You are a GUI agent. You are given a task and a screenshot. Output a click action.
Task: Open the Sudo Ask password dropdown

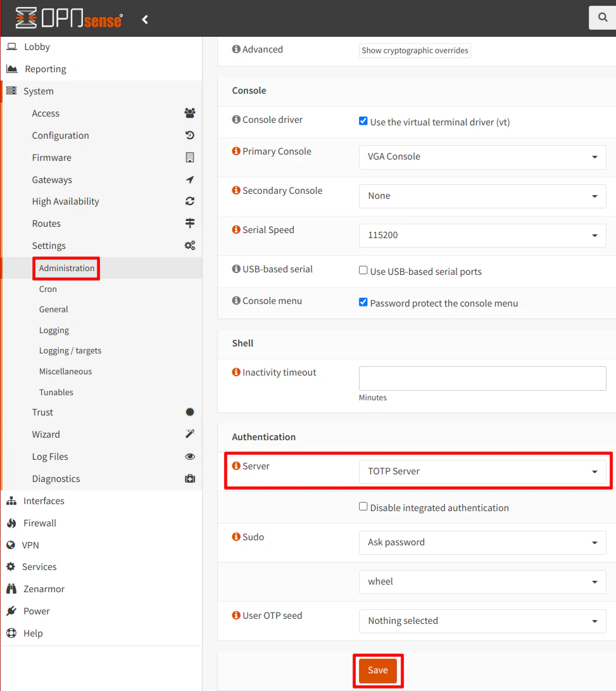coord(482,543)
